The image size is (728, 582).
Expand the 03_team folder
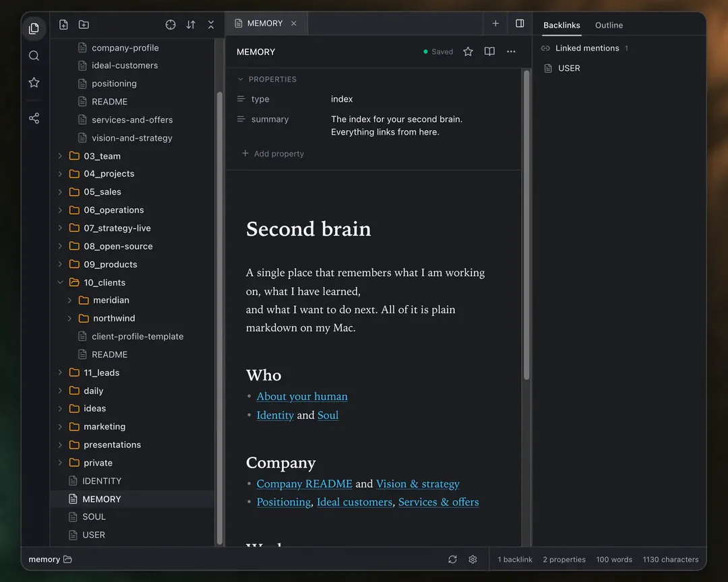point(60,156)
